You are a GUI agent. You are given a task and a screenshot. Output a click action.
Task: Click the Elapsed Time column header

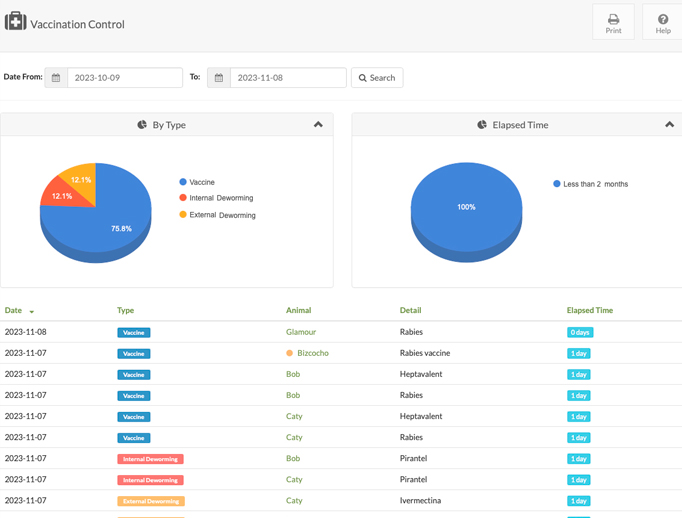point(589,310)
